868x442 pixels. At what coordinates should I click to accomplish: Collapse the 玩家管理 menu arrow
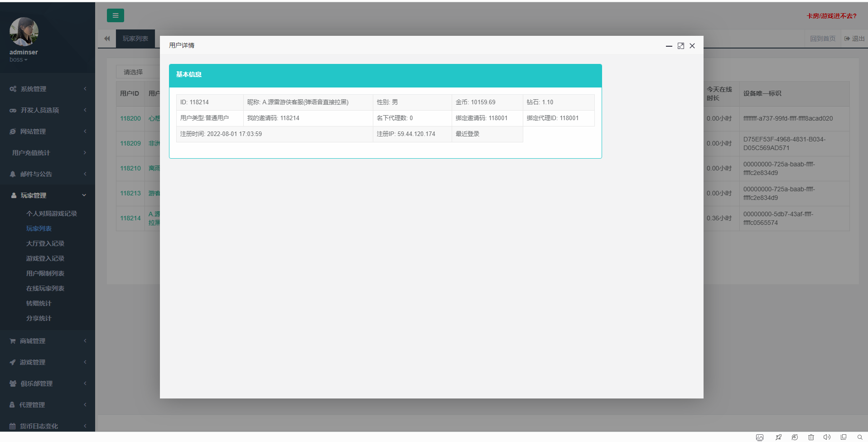[x=84, y=195]
